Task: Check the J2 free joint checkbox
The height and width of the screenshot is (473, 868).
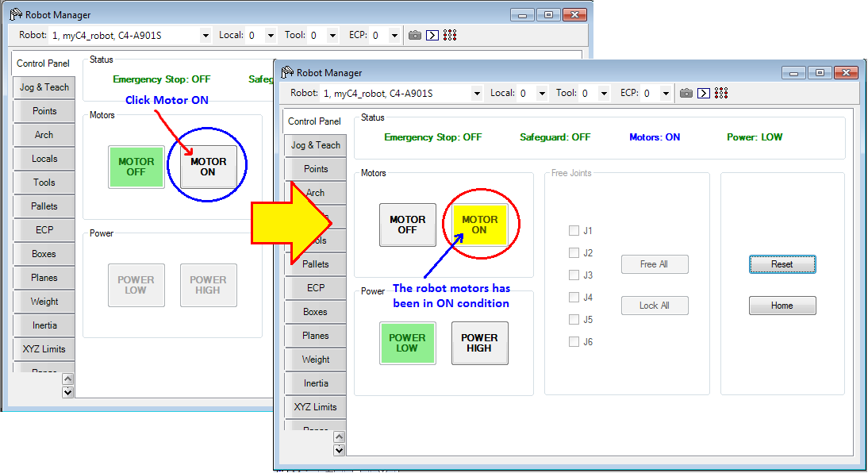Action: pyautogui.click(x=574, y=252)
